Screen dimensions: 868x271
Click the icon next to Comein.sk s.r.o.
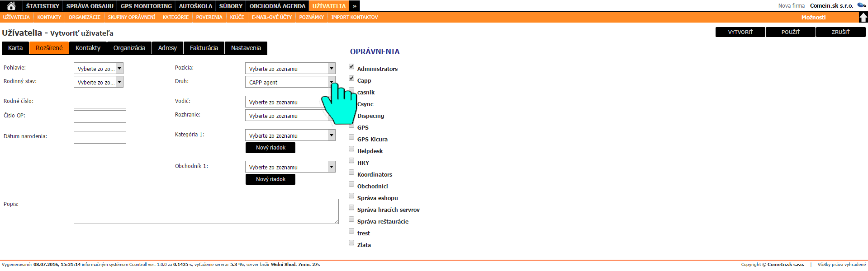pos(862,5)
